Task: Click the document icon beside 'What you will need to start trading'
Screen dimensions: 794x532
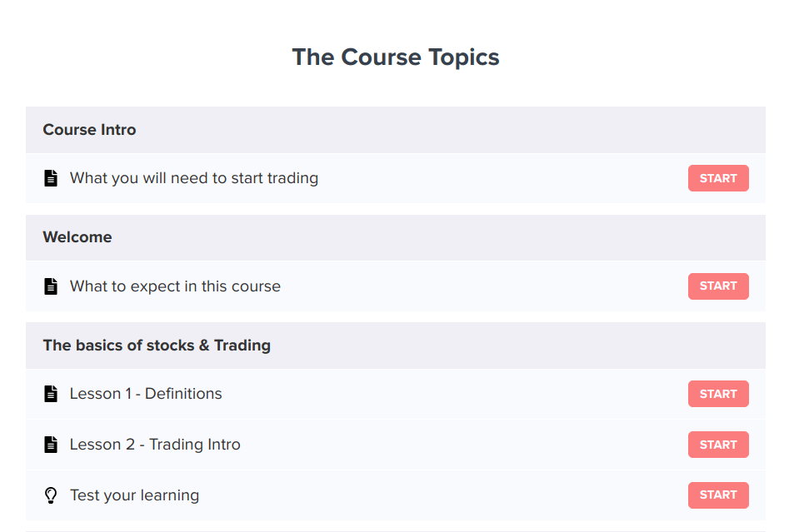Action: (51, 178)
